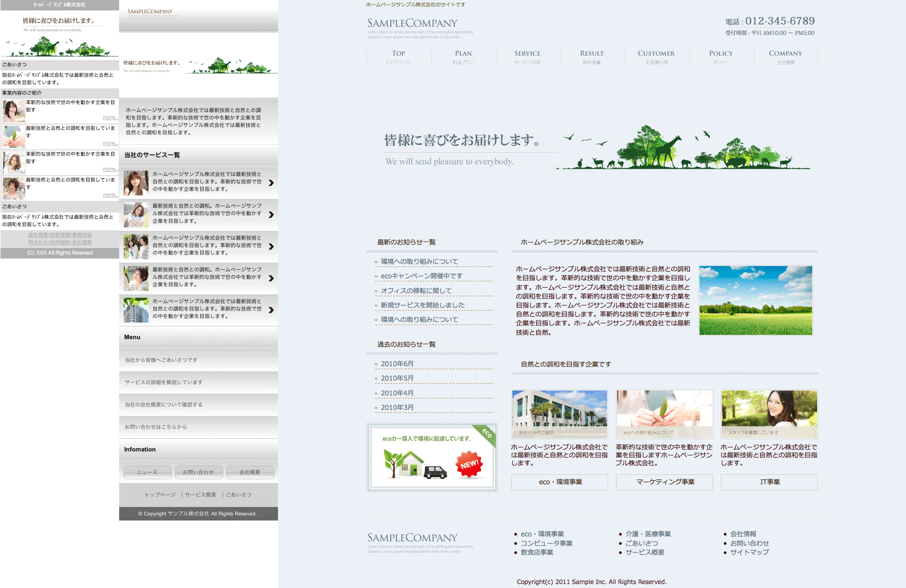Click the eco car campaign banner
This screenshot has width=906, height=588.
pos(432,457)
